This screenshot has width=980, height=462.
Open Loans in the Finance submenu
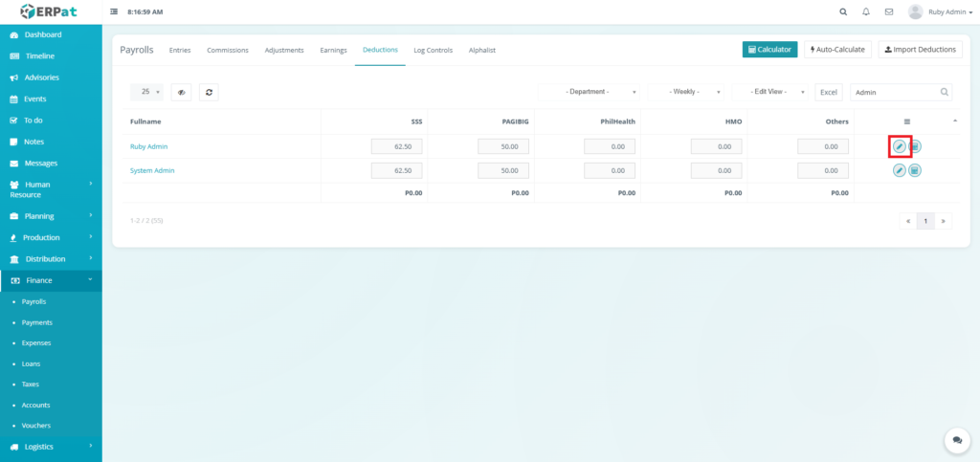pyautogui.click(x=32, y=363)
